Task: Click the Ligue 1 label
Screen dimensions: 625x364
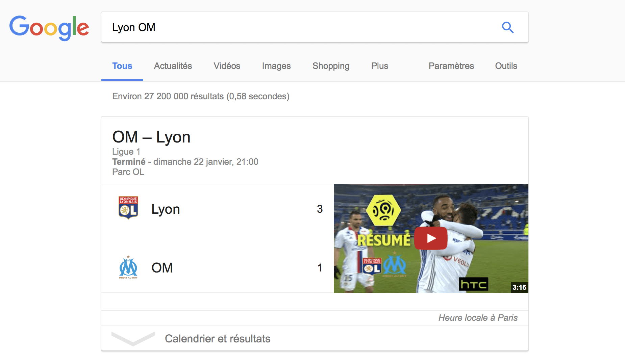Action: tap(126, 152)
